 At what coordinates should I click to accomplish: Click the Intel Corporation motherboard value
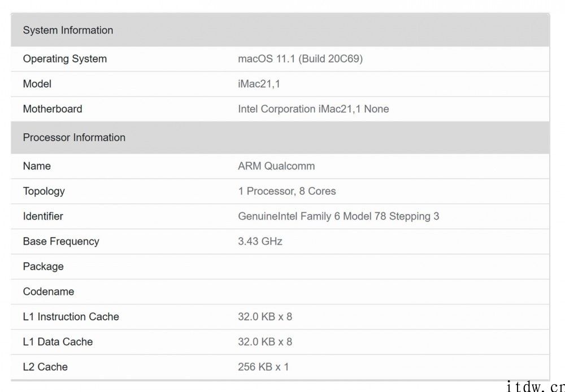pyautogui.click(x=314, y=109)
